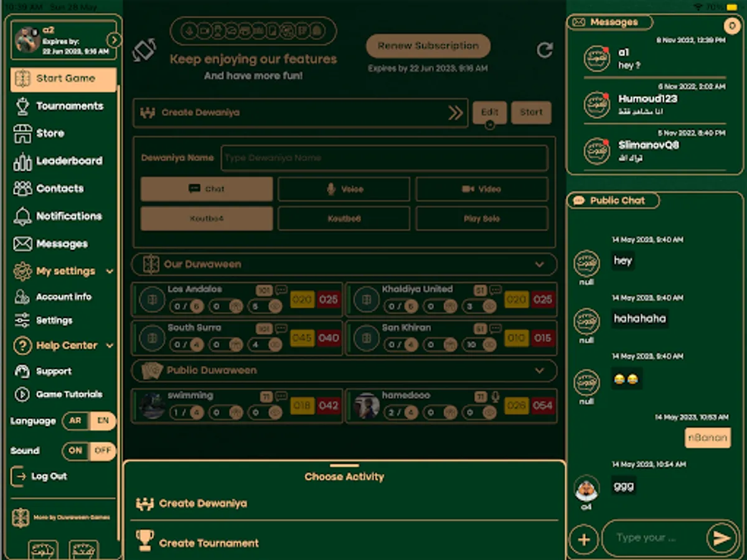
Task: Click the Public Chat bubble icon
Action: tap(579, 200)
